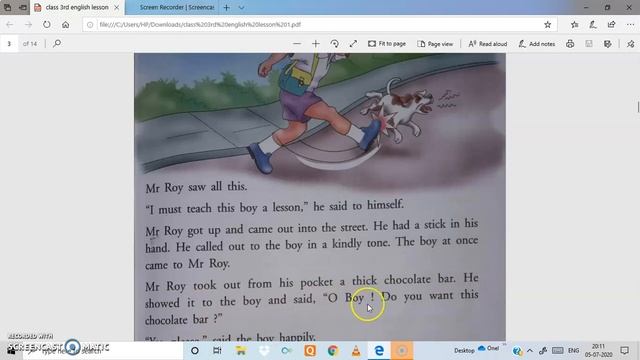640x360 pixels.
Task: Pin the PDF toolbar
Action: tap(631, 43)
